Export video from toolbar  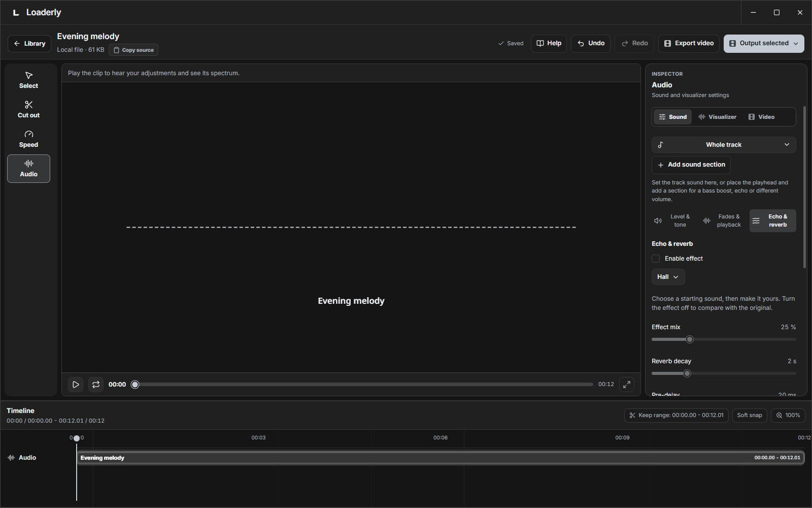[689, 44]
